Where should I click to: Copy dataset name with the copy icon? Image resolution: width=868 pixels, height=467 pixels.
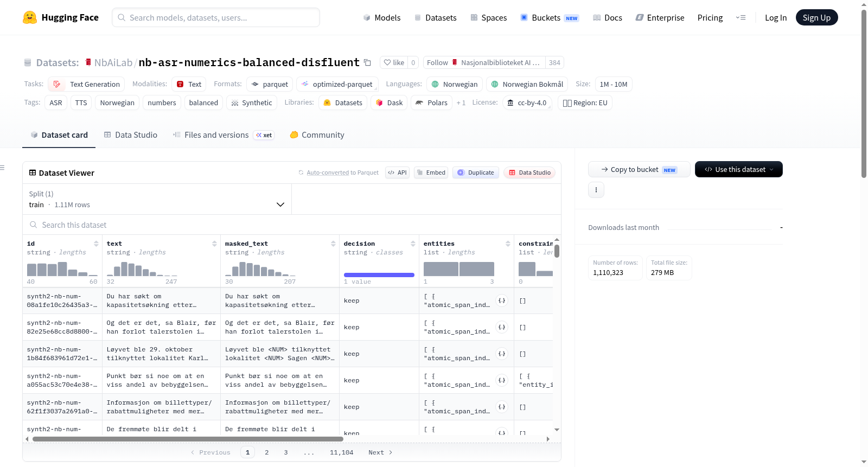coord(367,62)
